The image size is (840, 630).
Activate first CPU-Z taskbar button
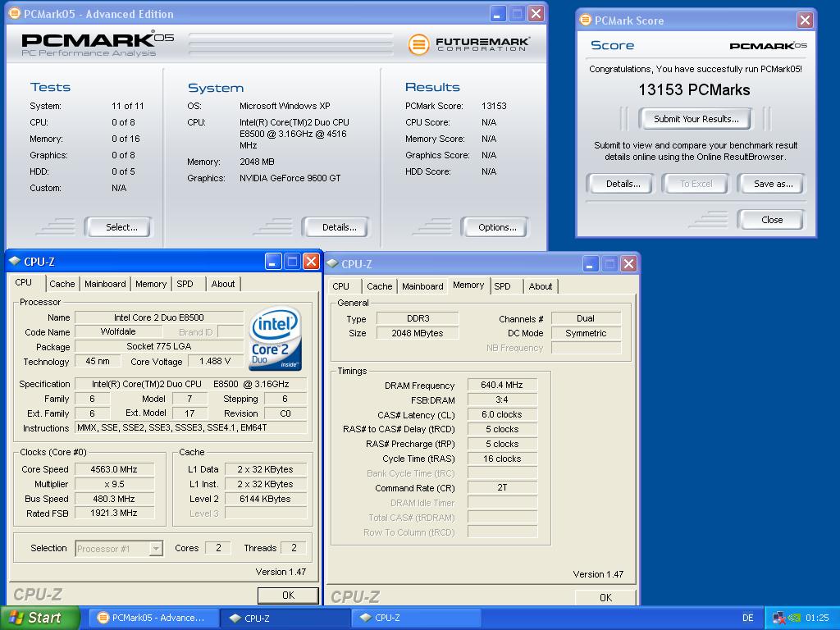pyautogui.click(x=285, y=618)
